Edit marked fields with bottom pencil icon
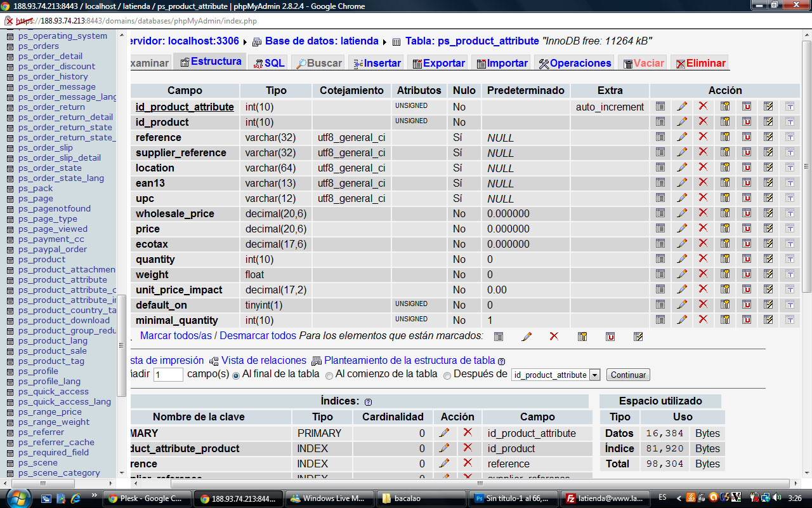Image resolution: width=812 pixels, height=508 pixels. click(x=527, y=336)
